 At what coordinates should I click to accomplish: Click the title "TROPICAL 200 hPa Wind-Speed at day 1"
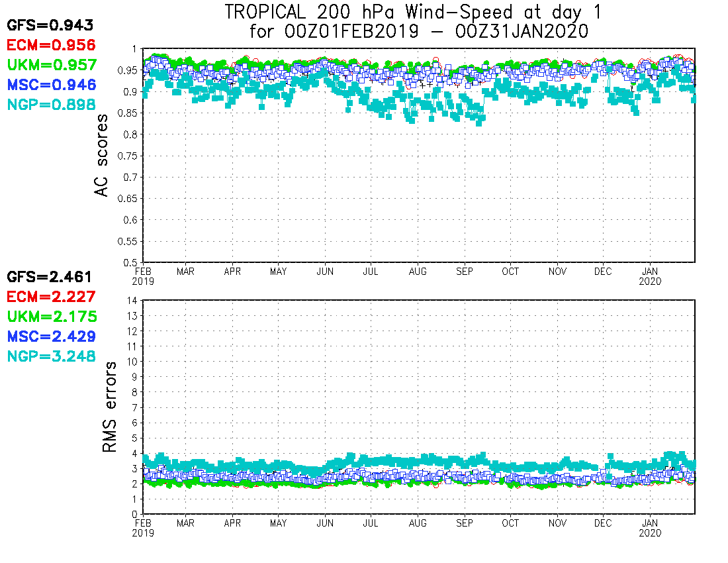(413, 12)
